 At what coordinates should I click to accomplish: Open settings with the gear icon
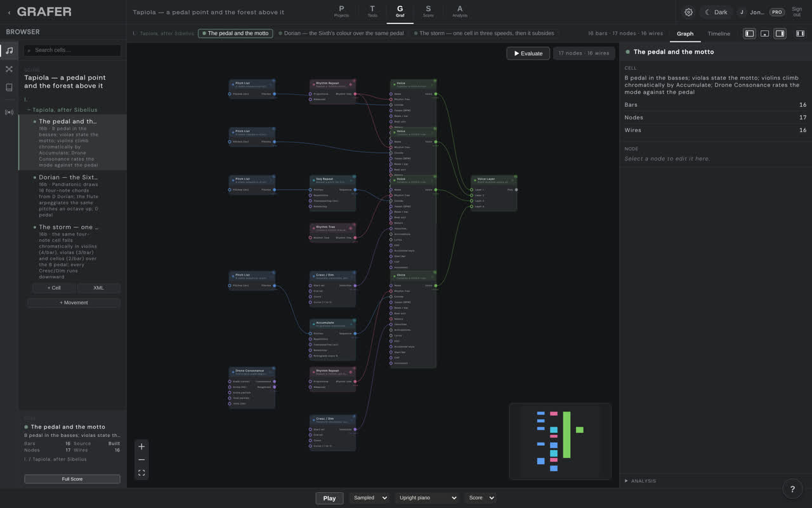pos(688,12)
